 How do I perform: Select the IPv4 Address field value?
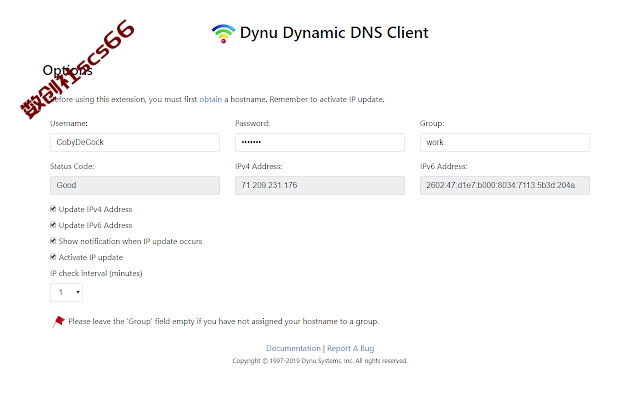pyautogui.click(x=320, y=185)
